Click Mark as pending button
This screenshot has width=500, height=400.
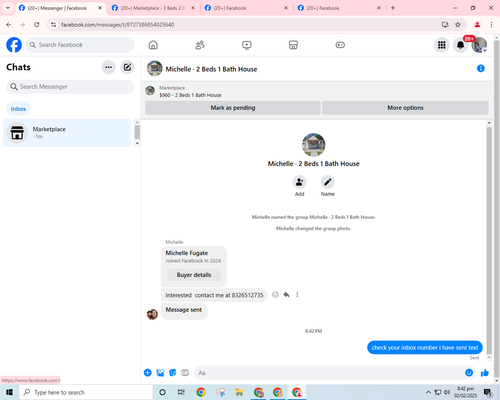pyautogui.click(x=233, y=108)
